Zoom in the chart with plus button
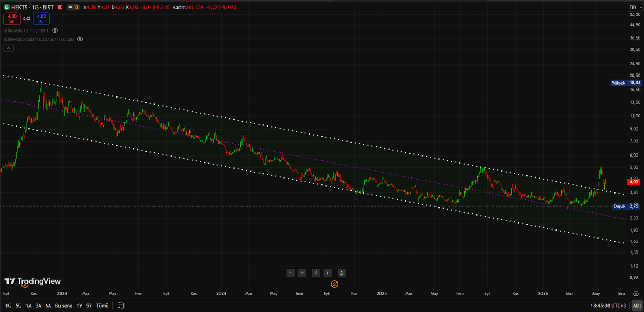644x312 pixels. [302, 273]
